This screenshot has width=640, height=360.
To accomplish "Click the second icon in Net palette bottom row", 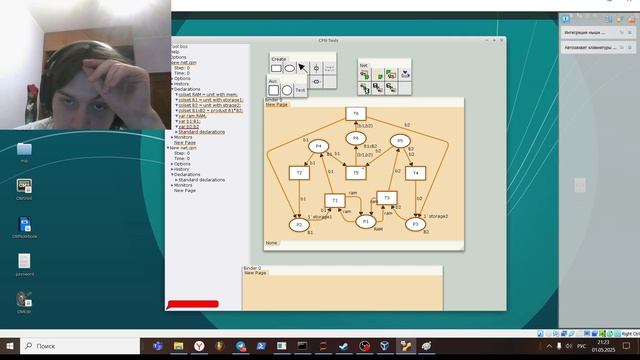I will click(378, 88).
